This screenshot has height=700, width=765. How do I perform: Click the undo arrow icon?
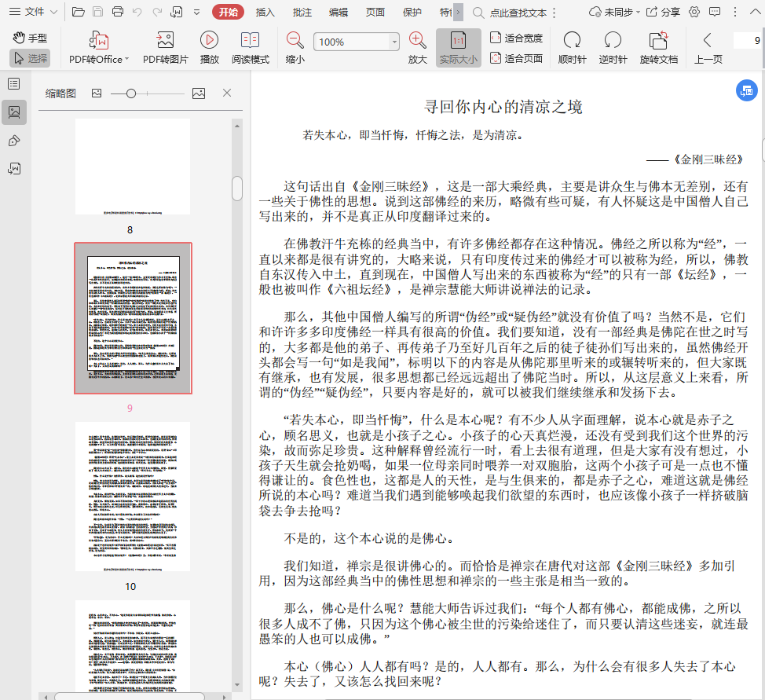click(x=137, y=12)
